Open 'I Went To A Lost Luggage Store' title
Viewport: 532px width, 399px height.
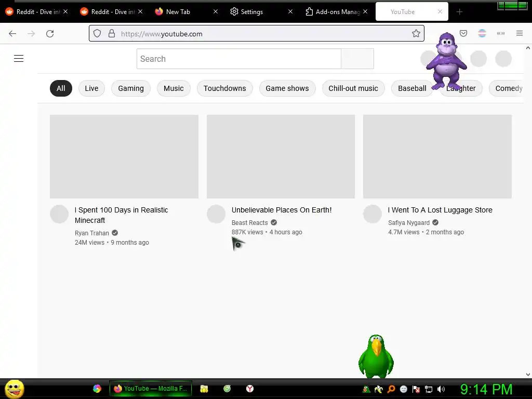tap(440, 210)
